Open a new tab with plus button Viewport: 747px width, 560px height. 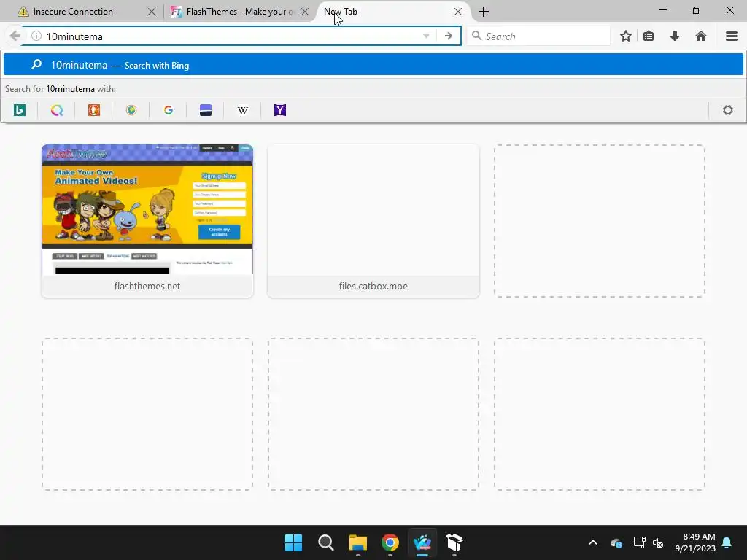[483, 12]
